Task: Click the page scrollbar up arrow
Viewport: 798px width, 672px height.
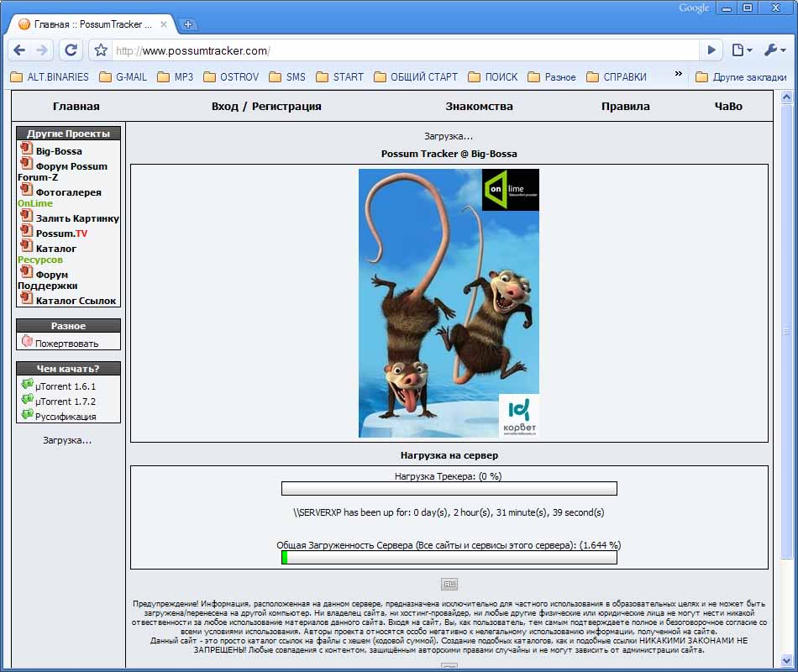Action: pyautogui.click(x=786, y=97)
